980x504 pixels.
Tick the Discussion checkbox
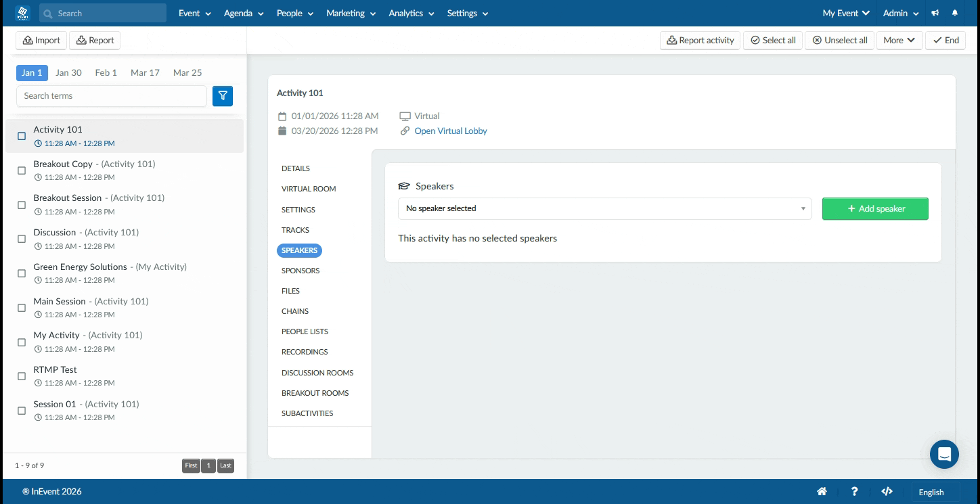pos(22,239)
